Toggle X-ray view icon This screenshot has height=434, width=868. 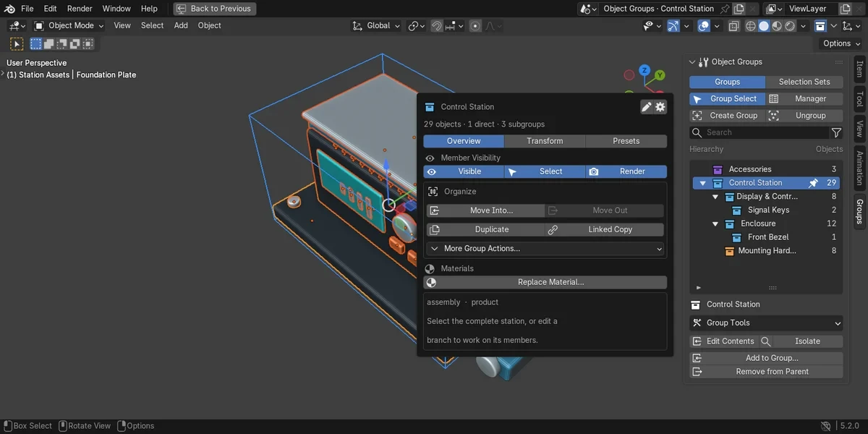733,25
